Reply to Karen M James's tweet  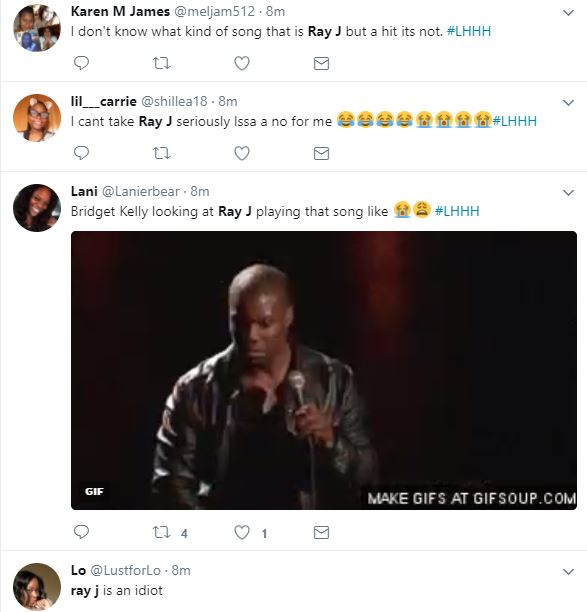81,63
